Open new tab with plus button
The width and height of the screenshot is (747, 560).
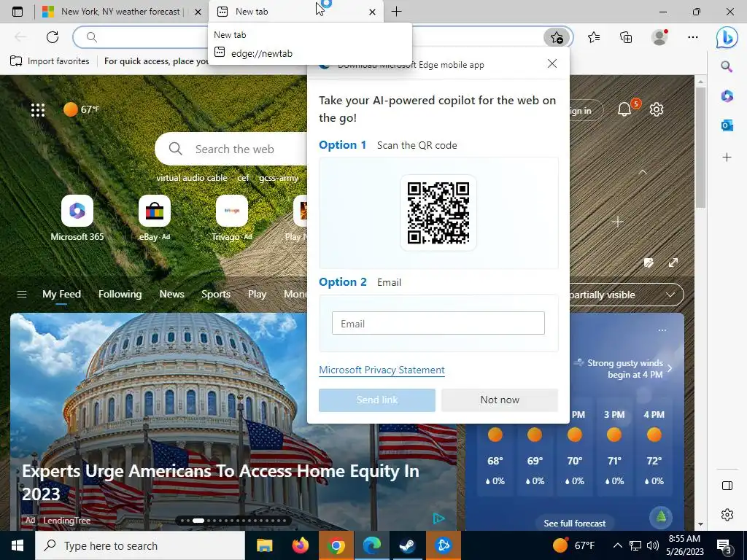coord(396,12)
